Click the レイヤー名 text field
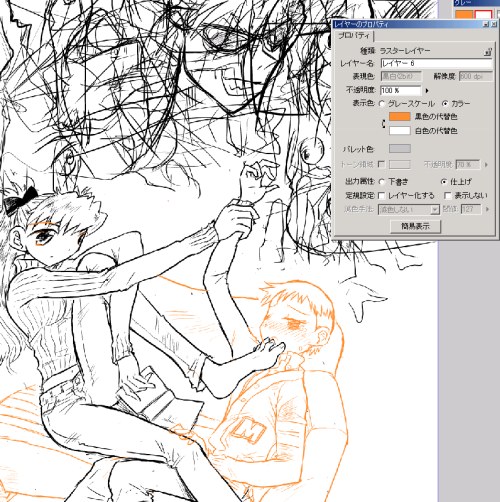 436,63
